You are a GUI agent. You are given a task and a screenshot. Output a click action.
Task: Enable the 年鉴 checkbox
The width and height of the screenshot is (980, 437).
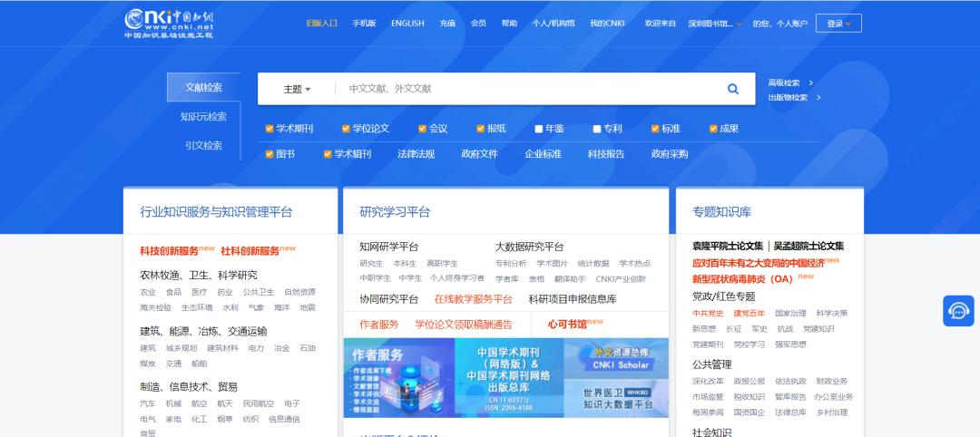pyautogui.click(x=538, y=129)
